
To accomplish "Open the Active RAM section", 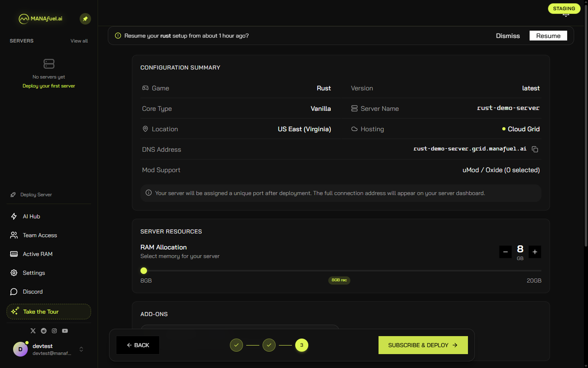I will [x=49, y=254].
